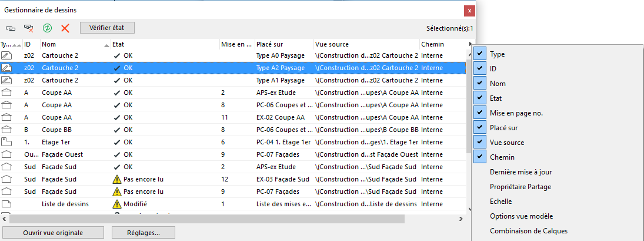Image resolution: width=644 pixels, height=241 pixels.
Task: Uncheck the Chemin column checkbox
Action: click(x=481, y=157)
